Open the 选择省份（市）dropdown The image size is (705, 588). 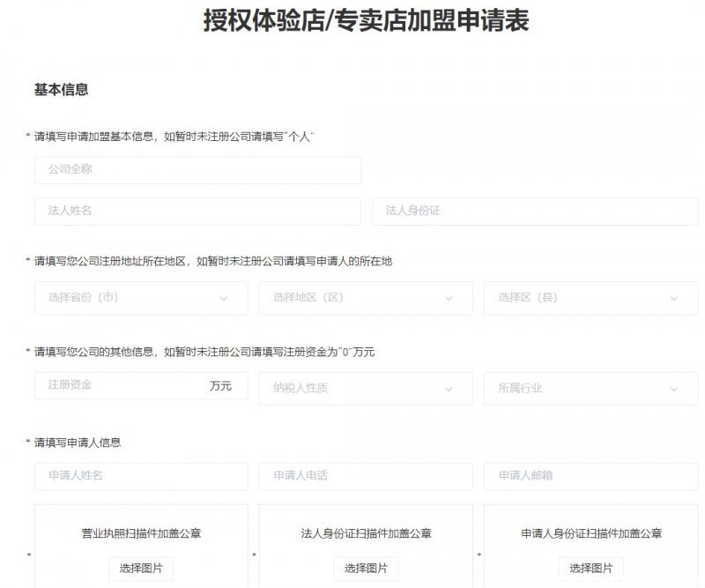point(141,298)
